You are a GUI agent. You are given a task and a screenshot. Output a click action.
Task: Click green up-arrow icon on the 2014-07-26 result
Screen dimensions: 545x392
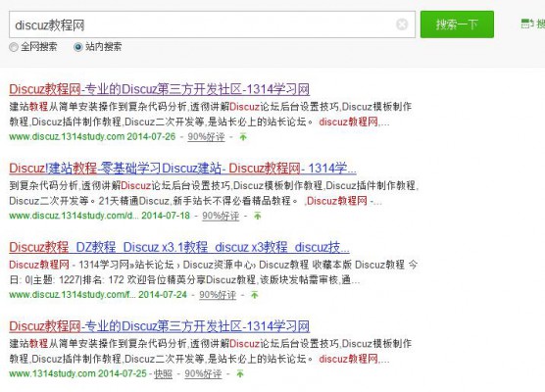pyautogui.click(x=243, y=137)
